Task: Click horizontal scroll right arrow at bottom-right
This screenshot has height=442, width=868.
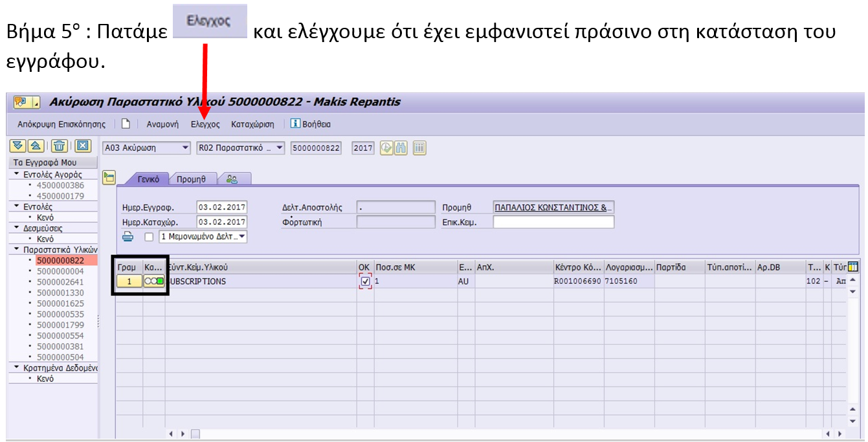Action: 840,433
